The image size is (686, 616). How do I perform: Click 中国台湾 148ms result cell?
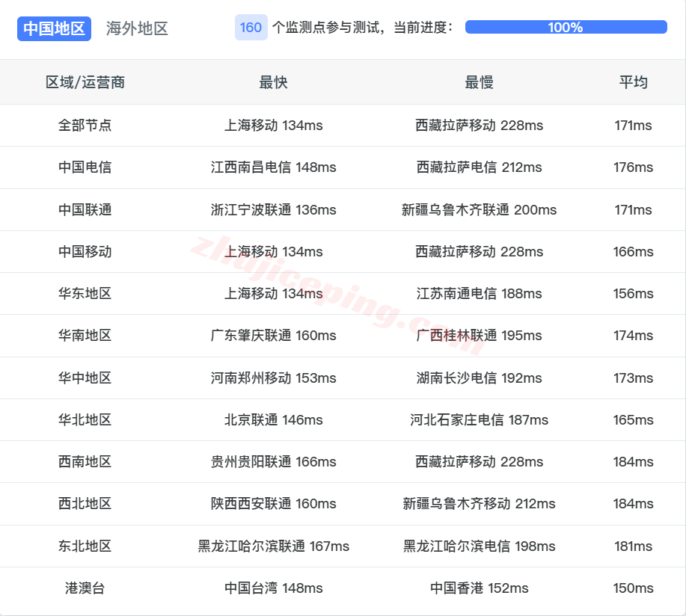(x=274, y=588)
